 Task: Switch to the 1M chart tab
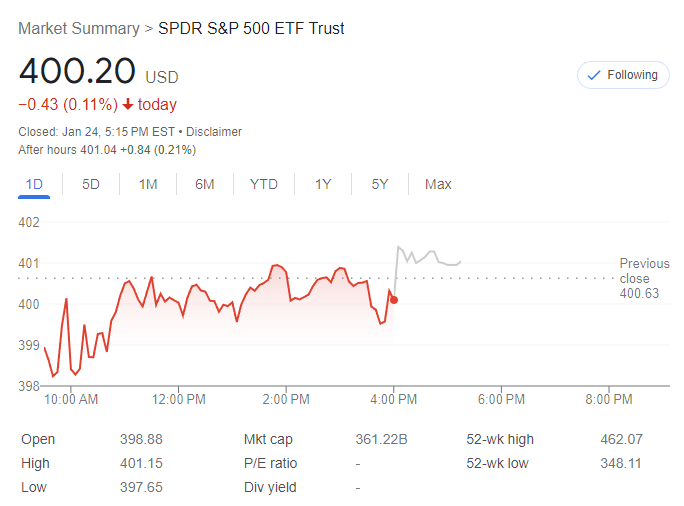point(148,184)
